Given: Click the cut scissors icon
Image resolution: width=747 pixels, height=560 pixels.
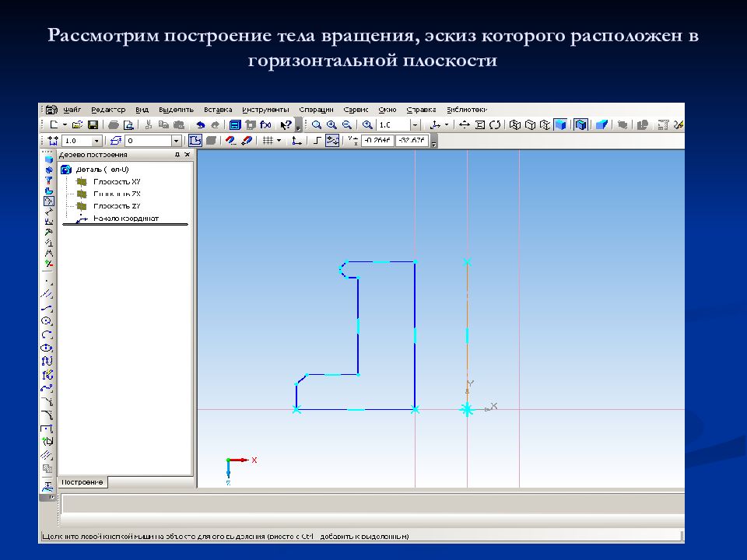Looking at the screenshot, I should pos(149,124).
